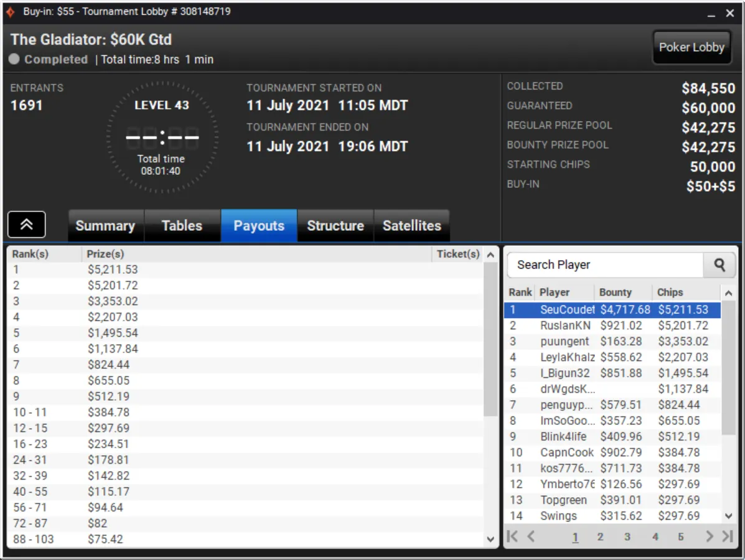Click the partypoker logo in title bar

point(11,12)
